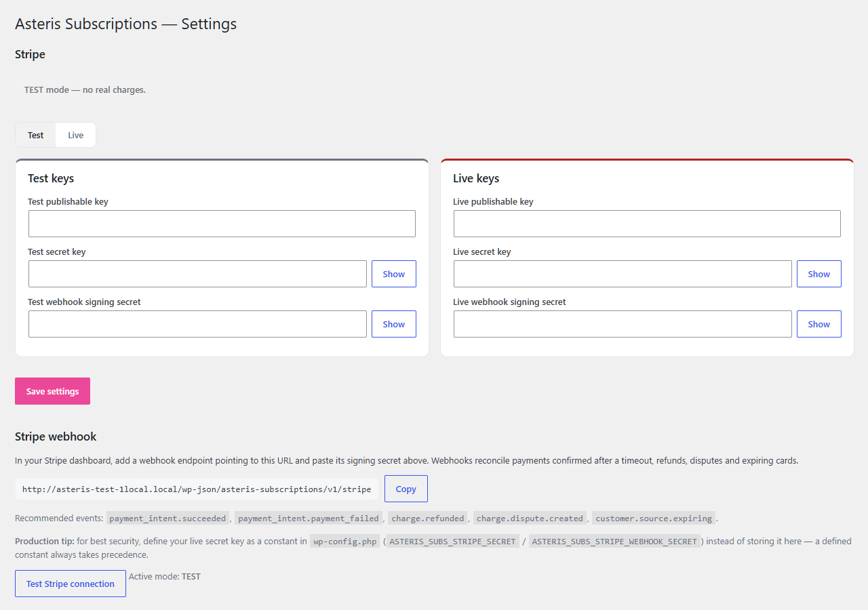Viewport: 868px width, 610px height.
Task: Show the Test secret key
Action: [394, 274]
